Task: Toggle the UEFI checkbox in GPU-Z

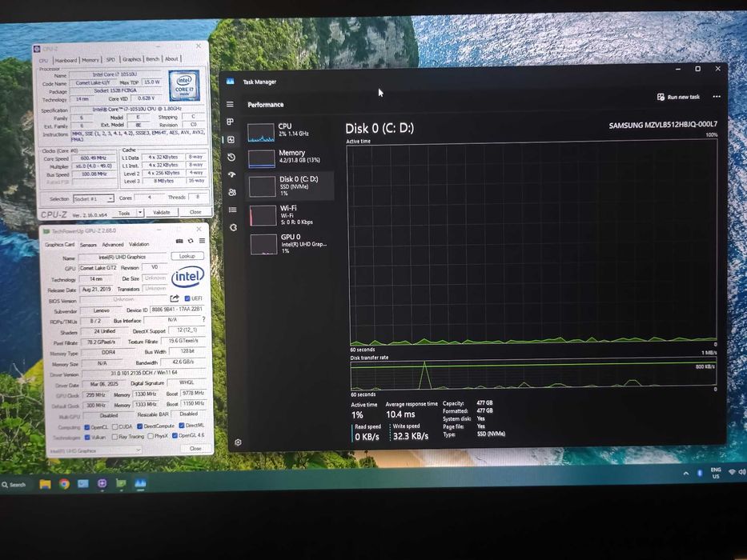Action: [x=187, y=298]
